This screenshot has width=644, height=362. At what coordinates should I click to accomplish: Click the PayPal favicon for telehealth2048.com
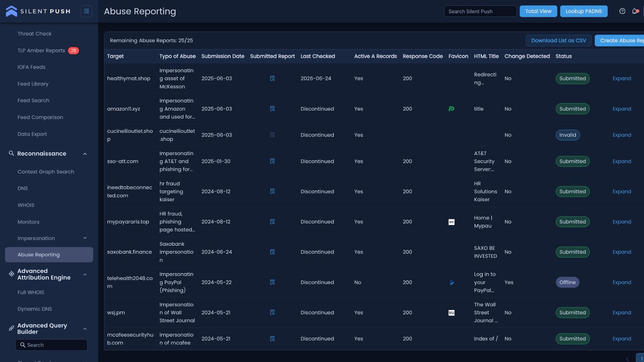[451, 283]
